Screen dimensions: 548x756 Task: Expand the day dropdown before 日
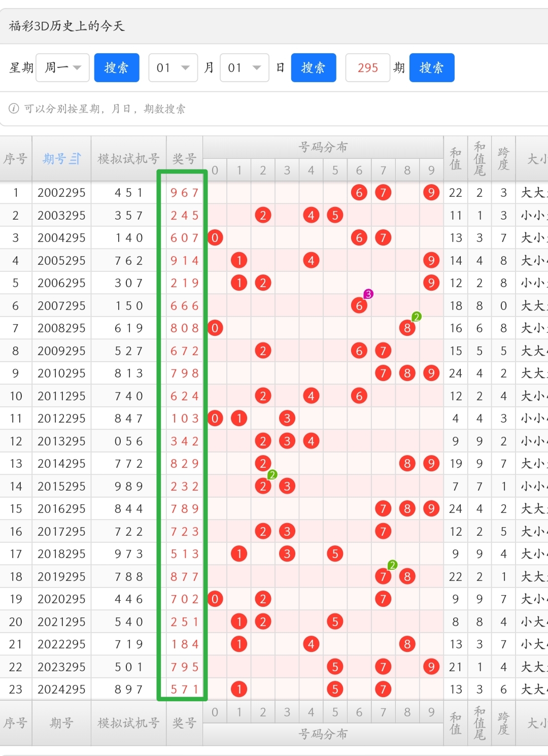click(x=245, y=67)
